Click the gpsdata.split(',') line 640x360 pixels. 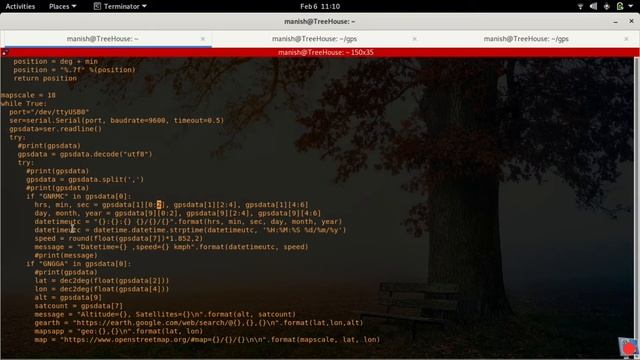[85, 180]
